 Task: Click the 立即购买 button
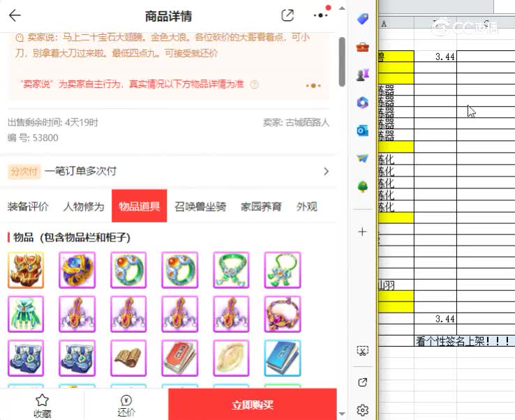(x=253, y=405)
